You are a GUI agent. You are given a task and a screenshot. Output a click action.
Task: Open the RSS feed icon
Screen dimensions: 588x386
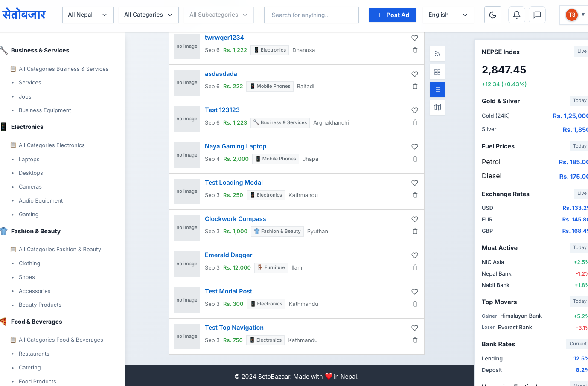coord(437,54)
